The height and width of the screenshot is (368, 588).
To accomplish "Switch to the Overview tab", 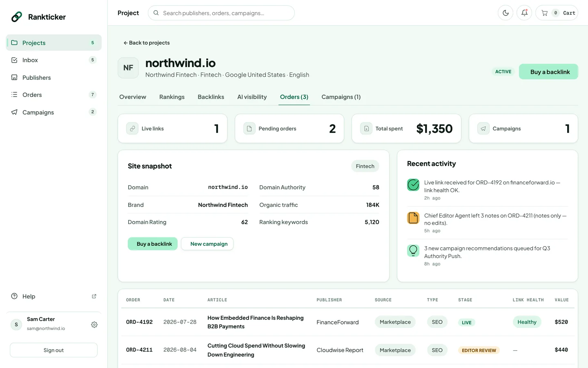I will [x=133, y=97].
